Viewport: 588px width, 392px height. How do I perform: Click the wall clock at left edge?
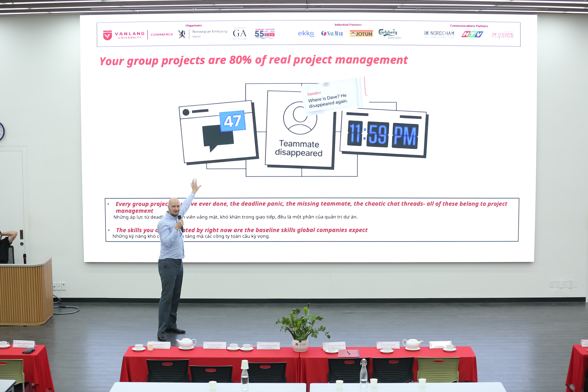click(x=2, y=131)
